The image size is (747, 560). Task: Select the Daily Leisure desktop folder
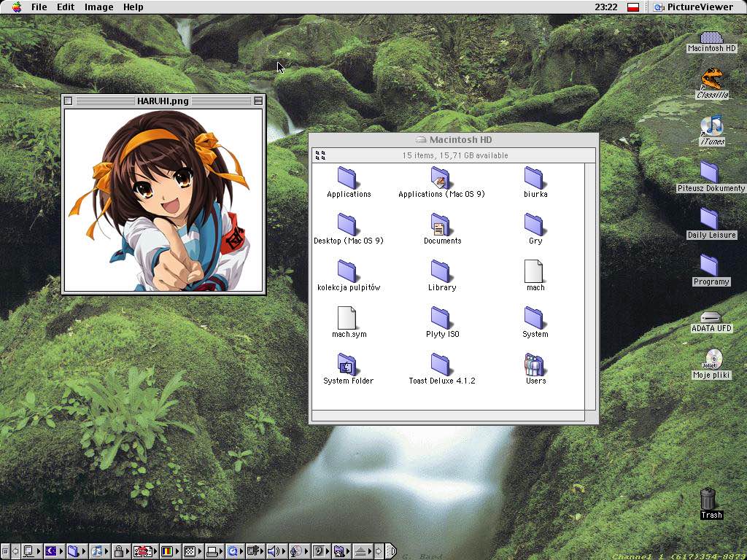(711, 224)
